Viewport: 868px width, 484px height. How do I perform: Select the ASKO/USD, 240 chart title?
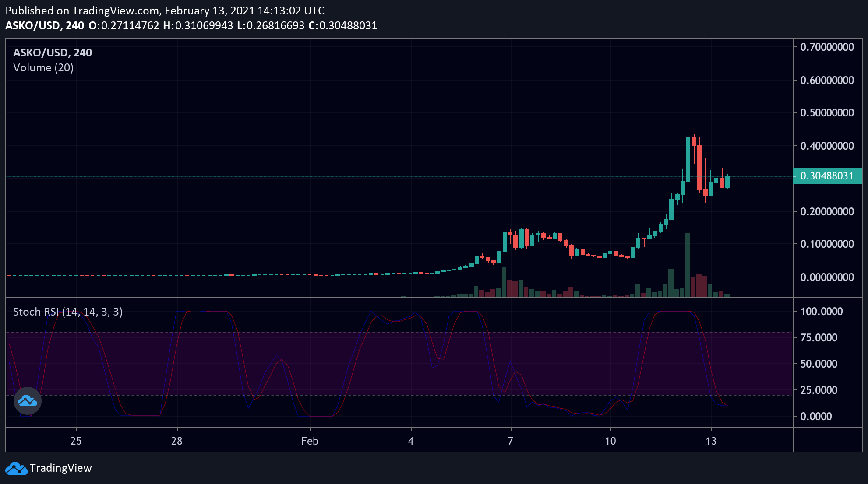point(53,53)
